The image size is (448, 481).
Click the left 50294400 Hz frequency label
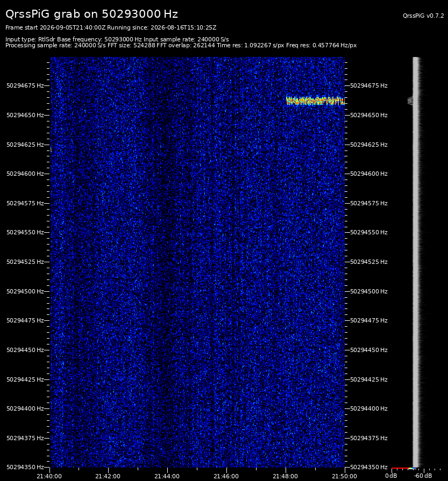click(x=25, y=408)
